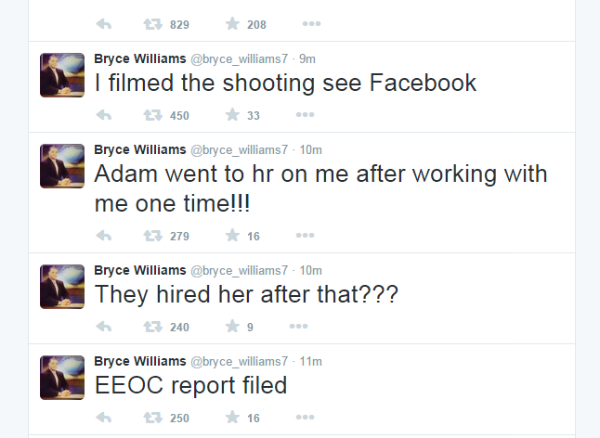Favorite the "EEOC report filed" tweet
This screenshot has width=600, height=438.
coord(232,418)
